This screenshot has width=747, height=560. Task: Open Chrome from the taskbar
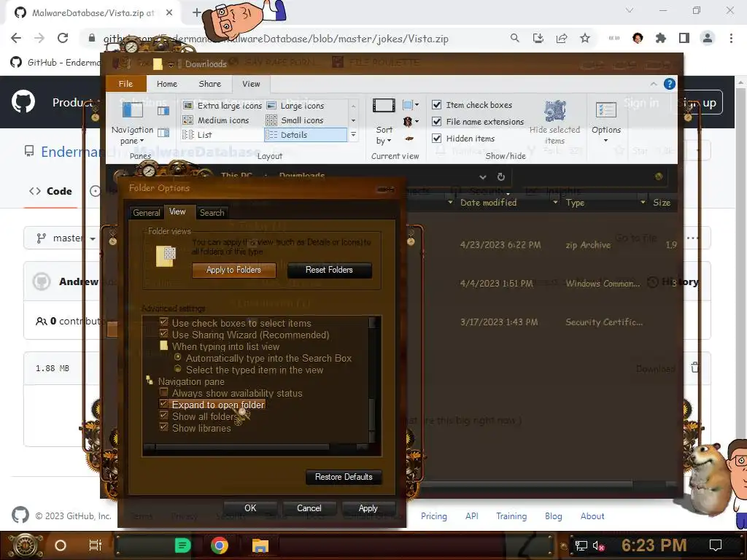pyautogui.click(x=219, y=545)
